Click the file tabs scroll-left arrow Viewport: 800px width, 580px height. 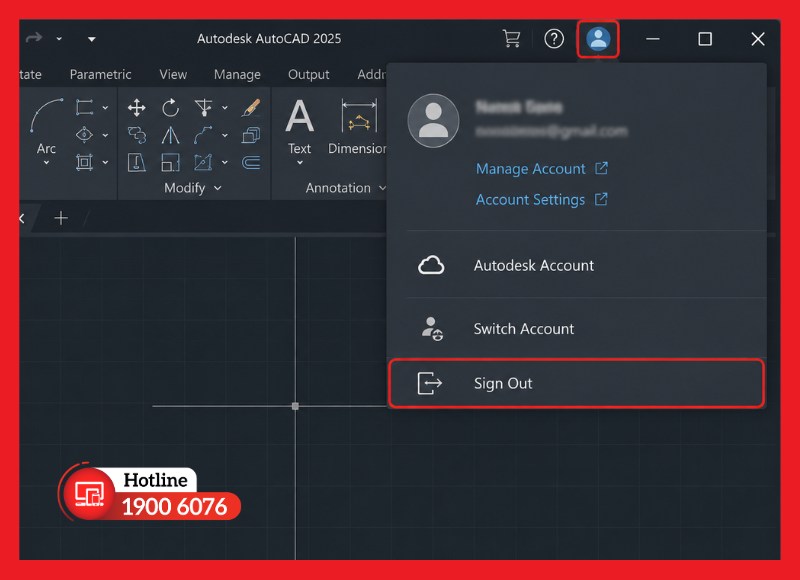(22, 218)
